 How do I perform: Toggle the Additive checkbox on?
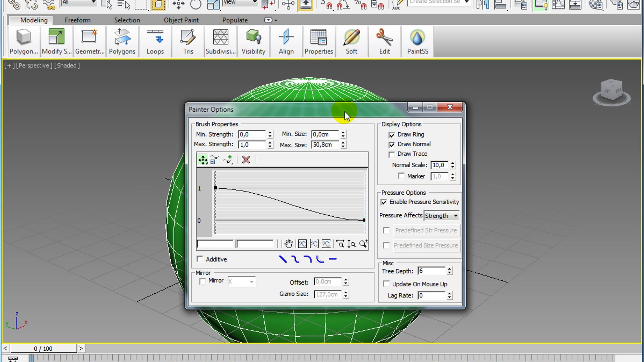[x=200, y=259]
